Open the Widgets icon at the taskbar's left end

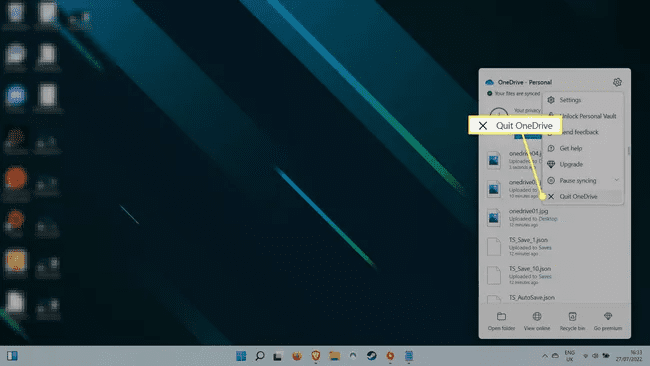(x=12, y=356)
